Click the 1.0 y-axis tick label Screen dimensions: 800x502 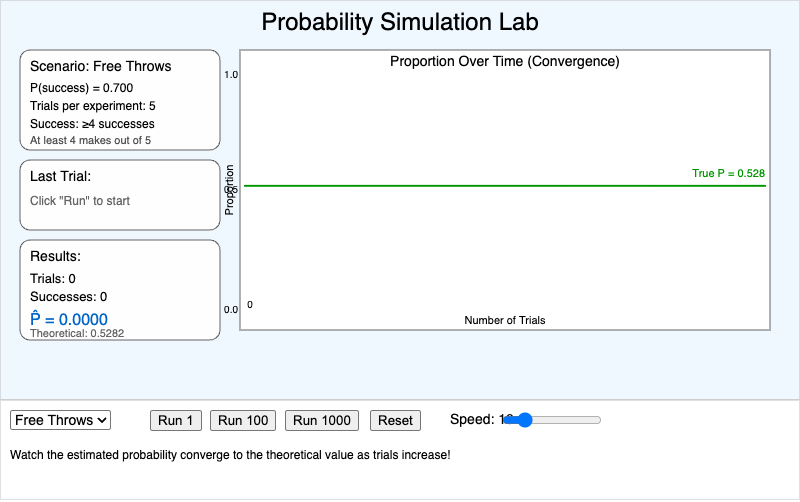coord(231,74)
